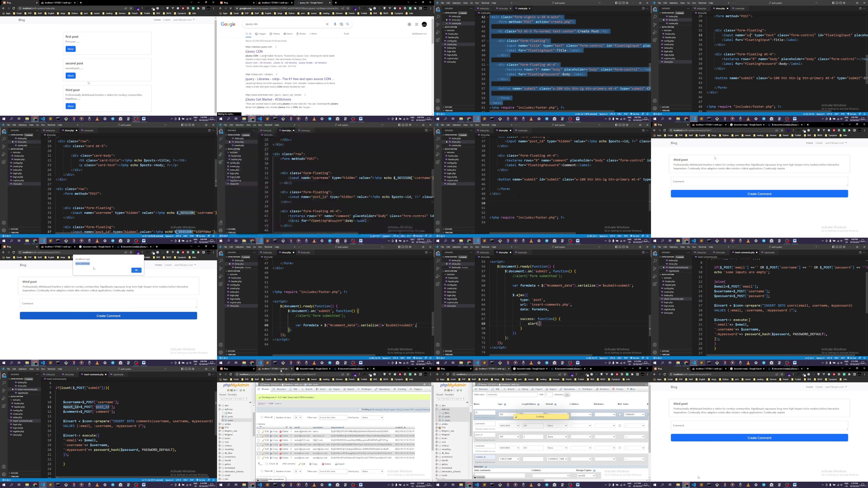
Task: Bookmark the Google search page with the star icon
Action: 348,8
